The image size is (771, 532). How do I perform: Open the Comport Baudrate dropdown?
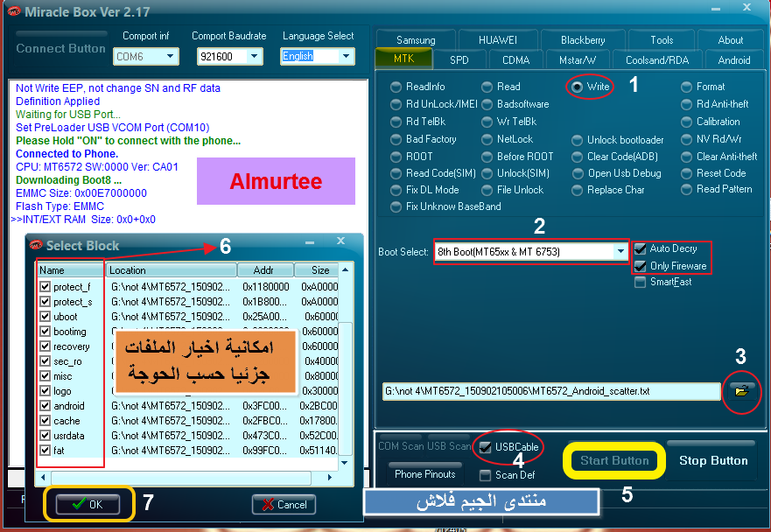point(254,57)
